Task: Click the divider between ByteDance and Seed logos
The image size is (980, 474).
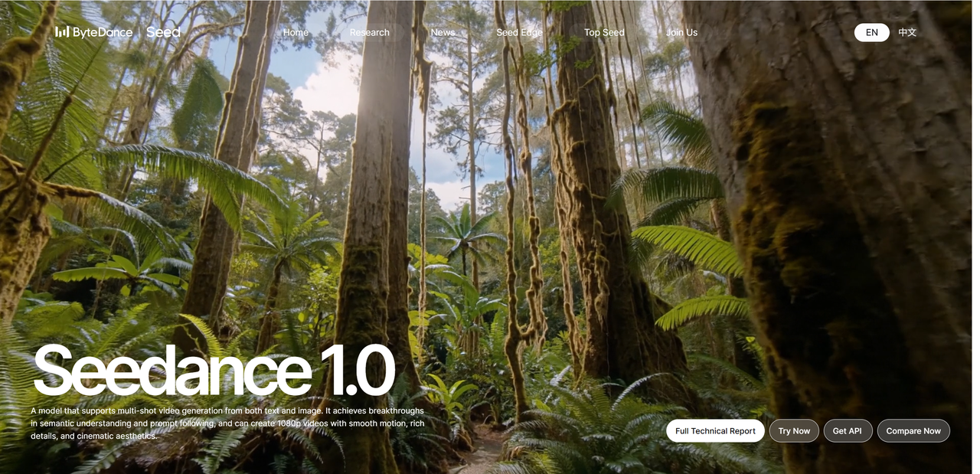Action: (138, 32)
